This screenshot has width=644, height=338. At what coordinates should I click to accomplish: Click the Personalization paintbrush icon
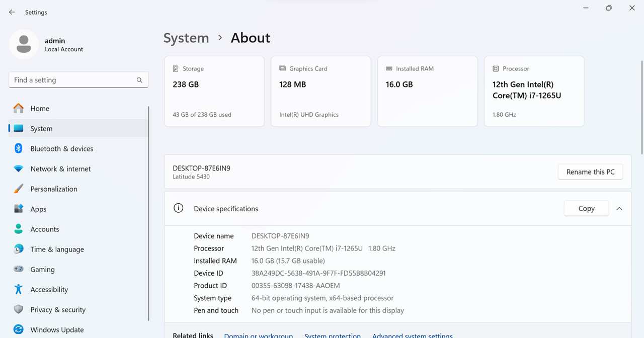coord(19,189)
